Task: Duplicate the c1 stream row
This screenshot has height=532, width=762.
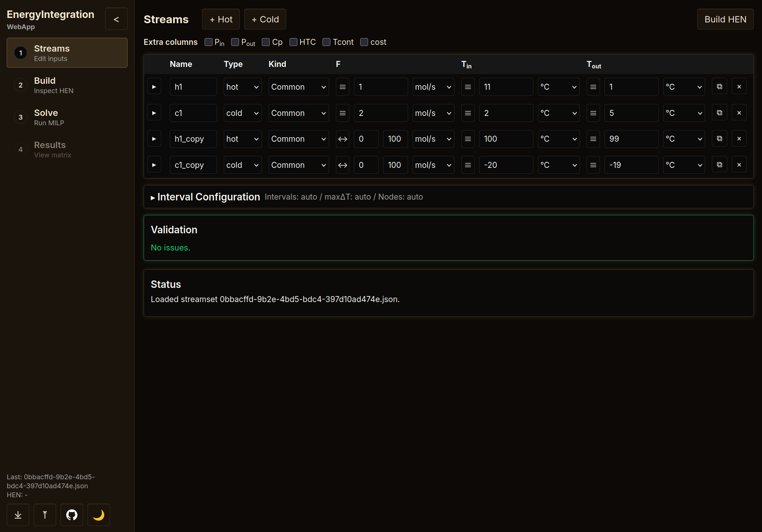Action: point(719,113)
